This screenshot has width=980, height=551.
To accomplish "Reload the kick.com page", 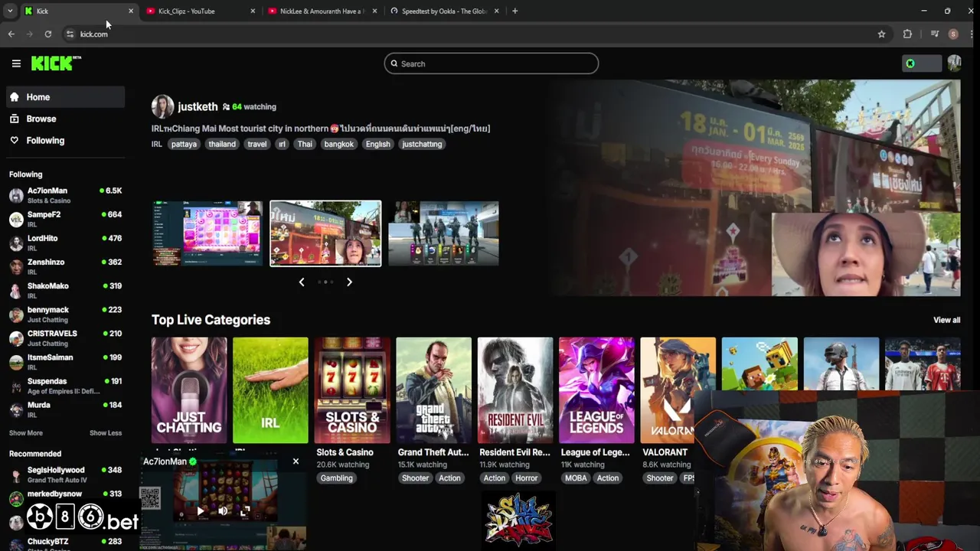I will pos(48,34).
